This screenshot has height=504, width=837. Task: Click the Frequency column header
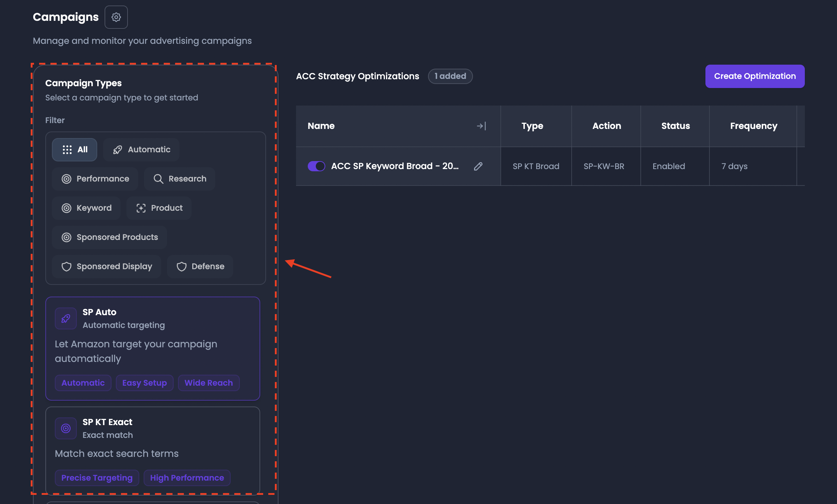point(753,126)
